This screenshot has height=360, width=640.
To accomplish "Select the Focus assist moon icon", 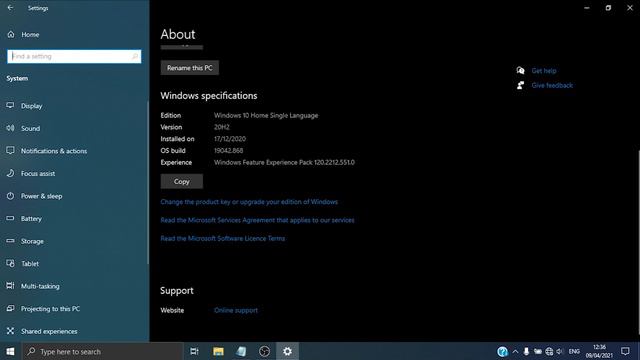I will [10, 173].
